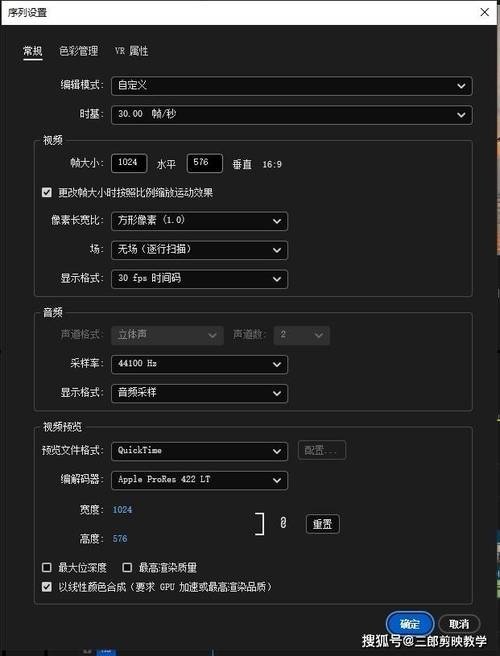Open the 像素长宽比 dropdown
The height and width of the screenshot is (656, 500).
click(199, 221)
